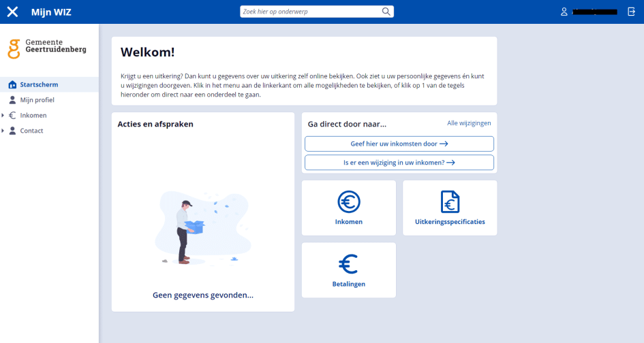
Task: Open the user account icon
Action: point(564,12)
